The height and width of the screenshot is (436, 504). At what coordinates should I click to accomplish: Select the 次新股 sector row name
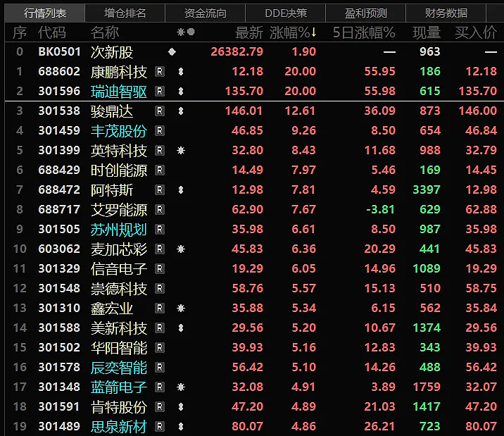click(x=111, y=52)
